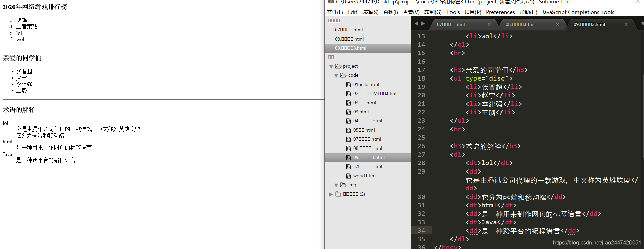Go to next tab with right arrow
The width and height of the screenshot is (644, 249).
tap(423, 23)
